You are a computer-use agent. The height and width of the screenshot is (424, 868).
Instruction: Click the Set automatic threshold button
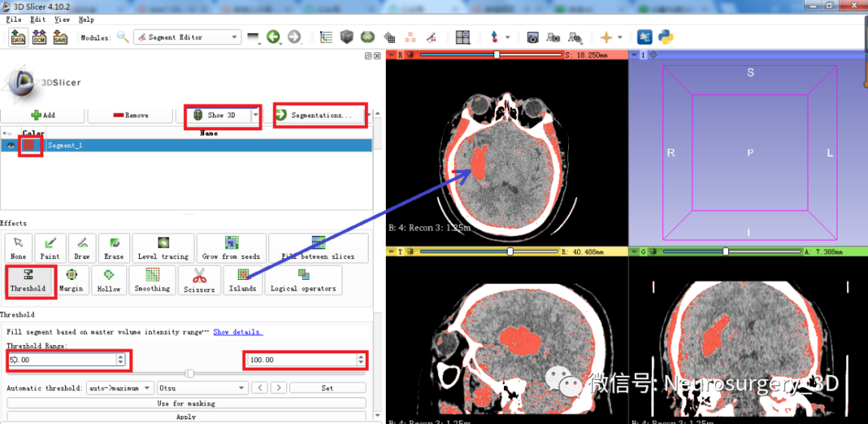pos(327,388)
